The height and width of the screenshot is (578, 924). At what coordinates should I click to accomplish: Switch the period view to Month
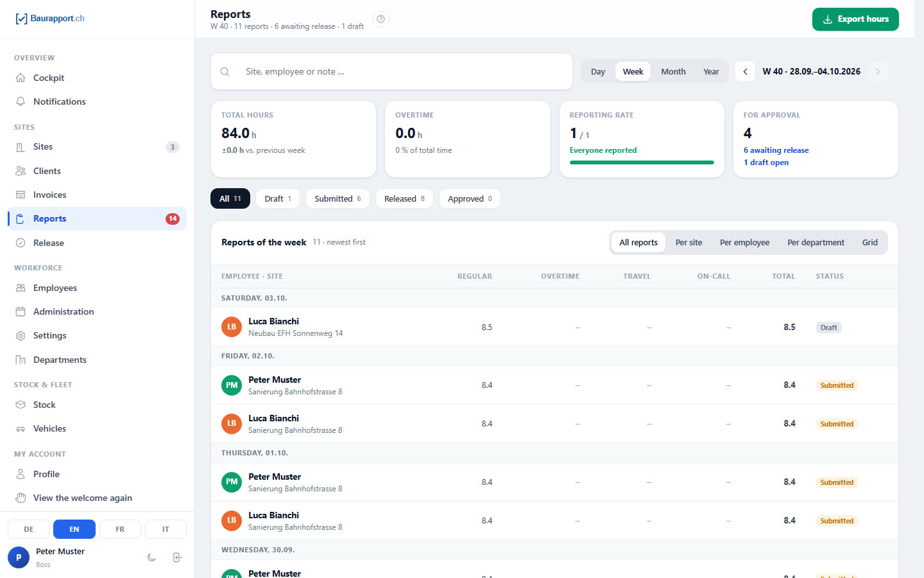[673, 71]
